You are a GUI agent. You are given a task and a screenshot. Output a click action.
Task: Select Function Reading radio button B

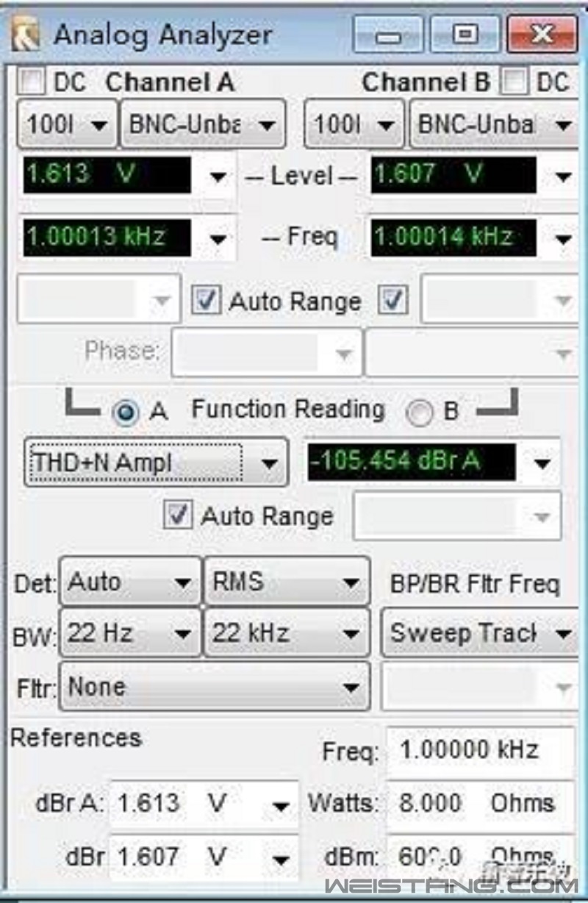click(x=419, y=413)
